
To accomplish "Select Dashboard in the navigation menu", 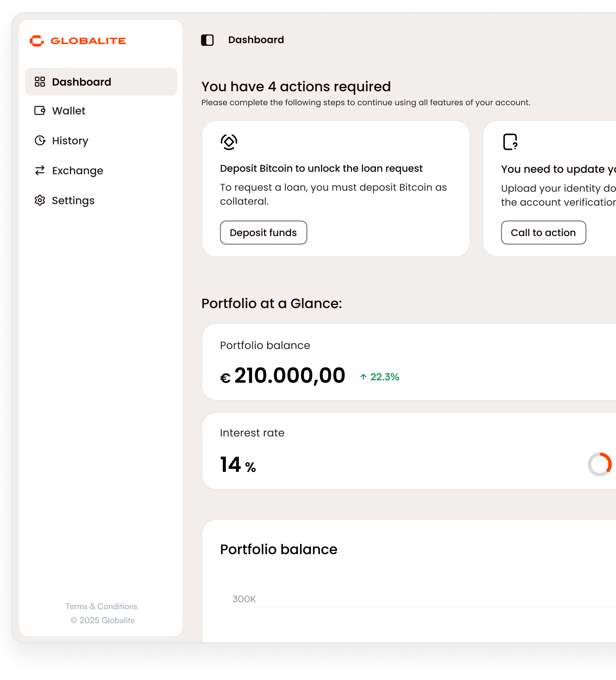I will tap(81, 82).
